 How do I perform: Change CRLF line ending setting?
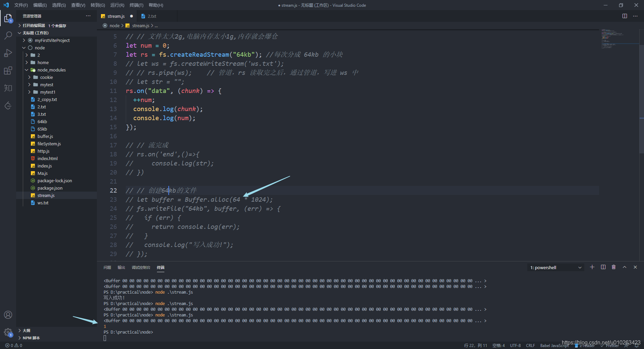(x=530, y=345)
